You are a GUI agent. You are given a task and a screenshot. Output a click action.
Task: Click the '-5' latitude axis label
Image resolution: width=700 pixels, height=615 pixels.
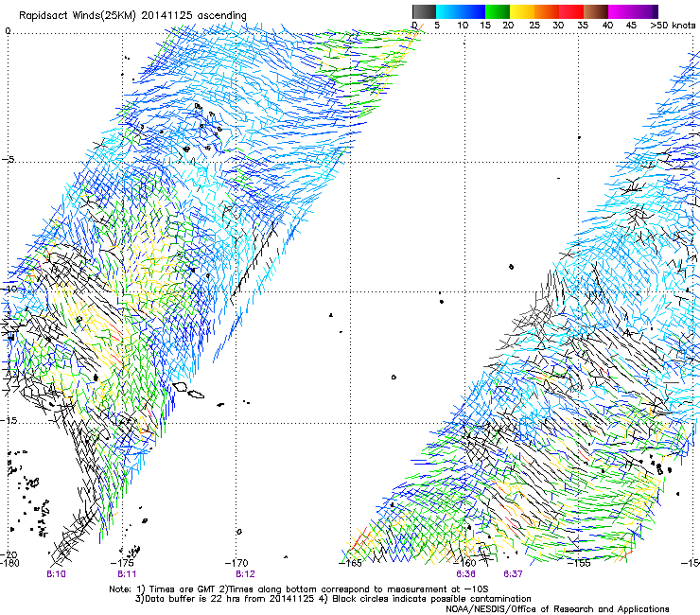[9, 160]
